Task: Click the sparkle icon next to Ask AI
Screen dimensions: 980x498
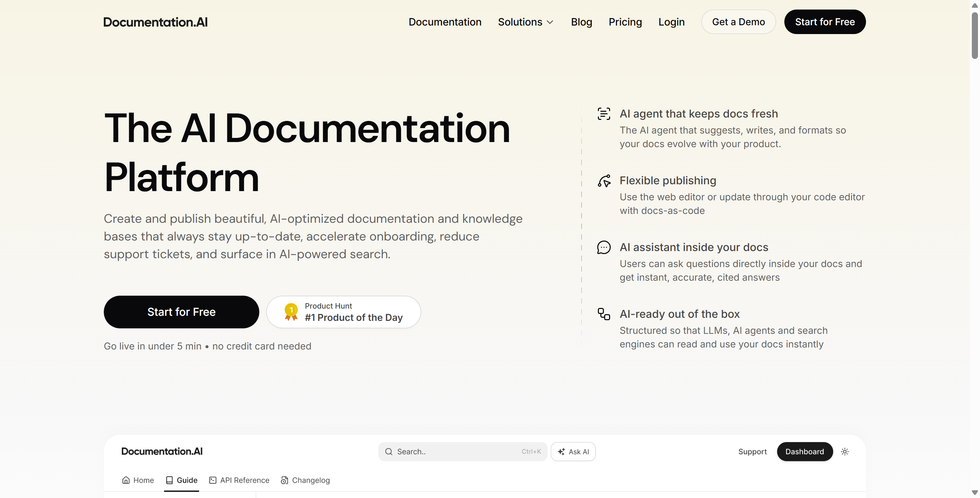Action: (562, 451)
